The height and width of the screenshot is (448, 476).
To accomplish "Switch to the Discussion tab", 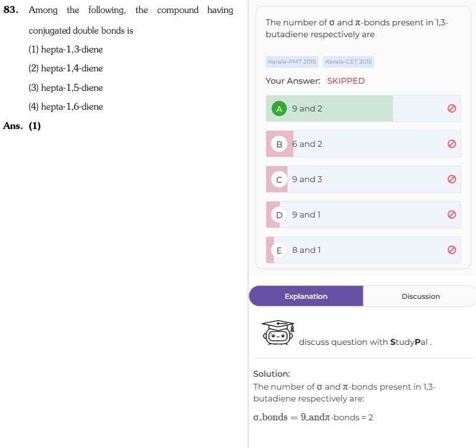I will click(x=421, y=296).
